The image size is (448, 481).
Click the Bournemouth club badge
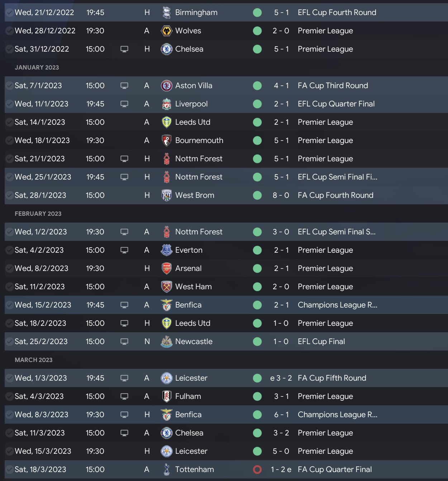tap(166, 141)
